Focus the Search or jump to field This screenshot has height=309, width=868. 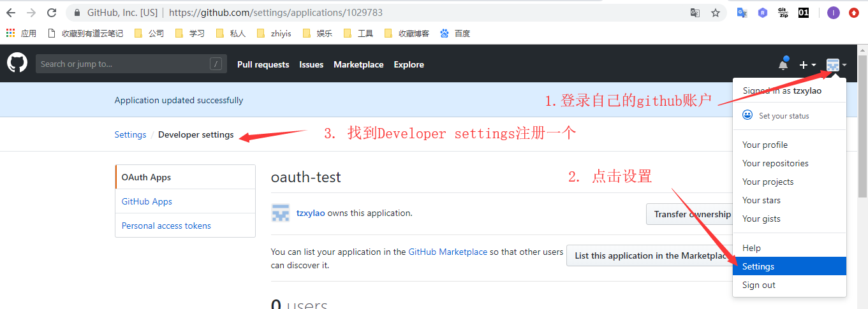tap(131, 64)
